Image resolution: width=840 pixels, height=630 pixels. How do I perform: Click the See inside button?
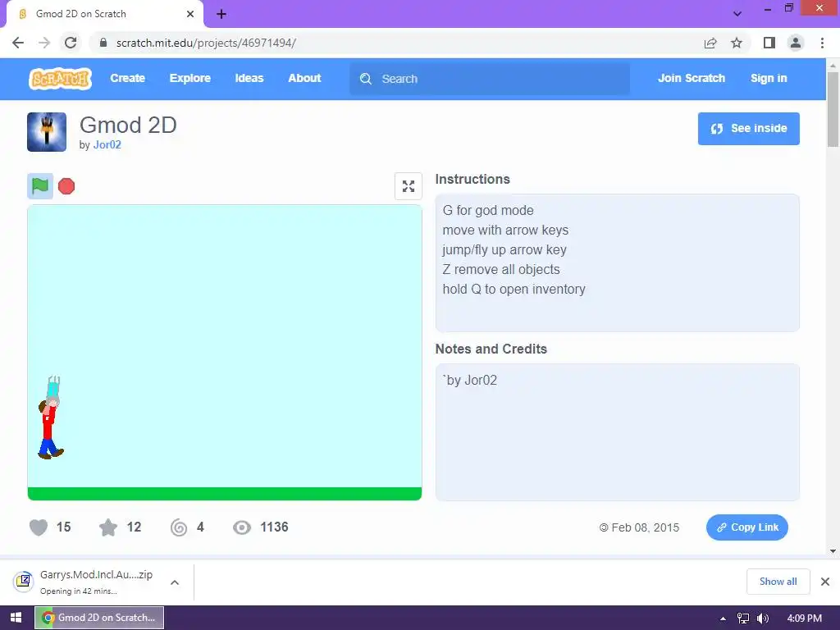pyautogui.click(x=748, y=129)
